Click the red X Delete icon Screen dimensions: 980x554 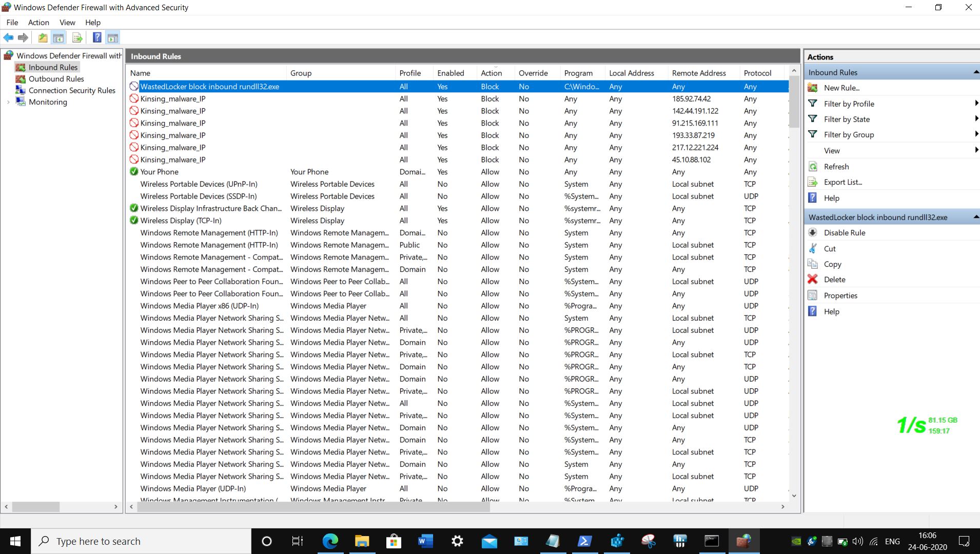[x=813, y=280]
